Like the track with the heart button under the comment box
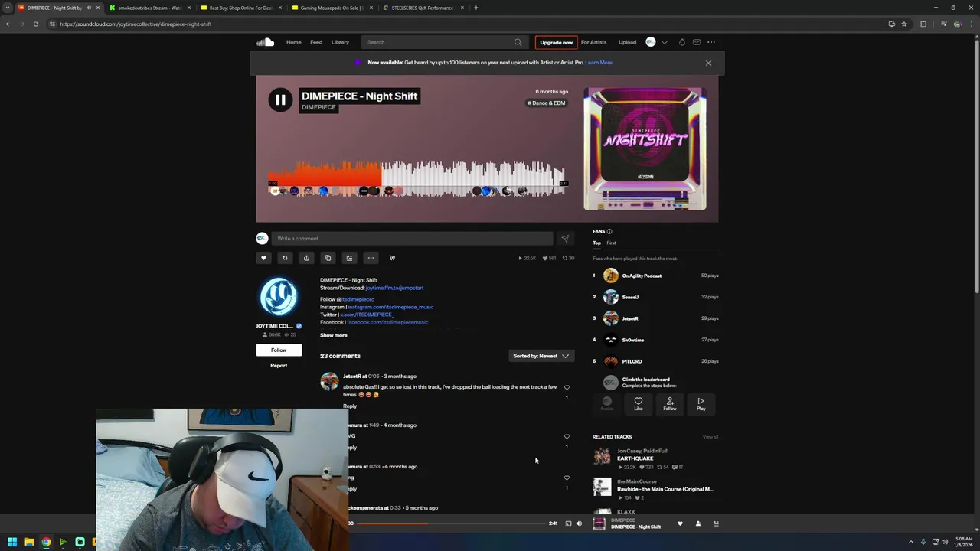 (263, 258)
